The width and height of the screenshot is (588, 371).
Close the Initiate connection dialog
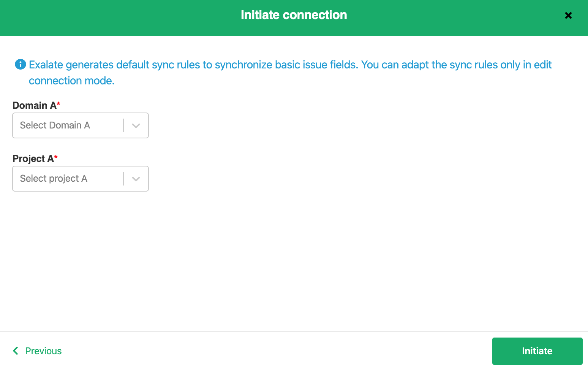(x=568, y=16)
